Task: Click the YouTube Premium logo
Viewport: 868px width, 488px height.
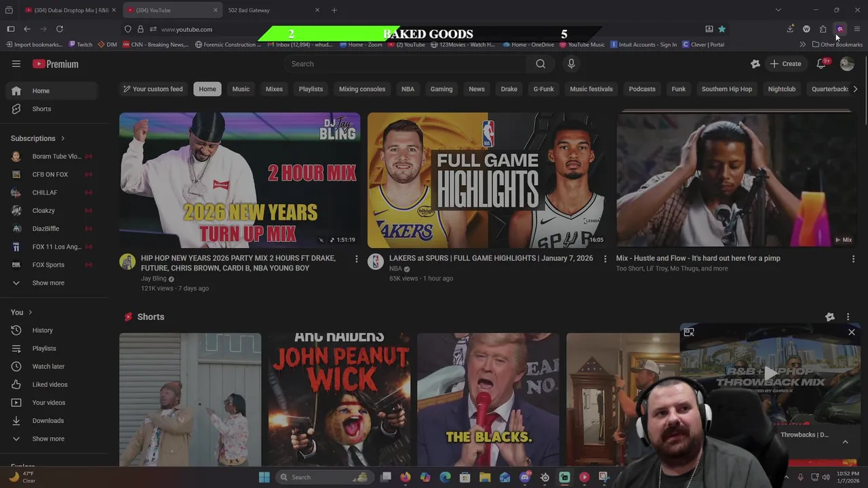Action: pos(56,64)
